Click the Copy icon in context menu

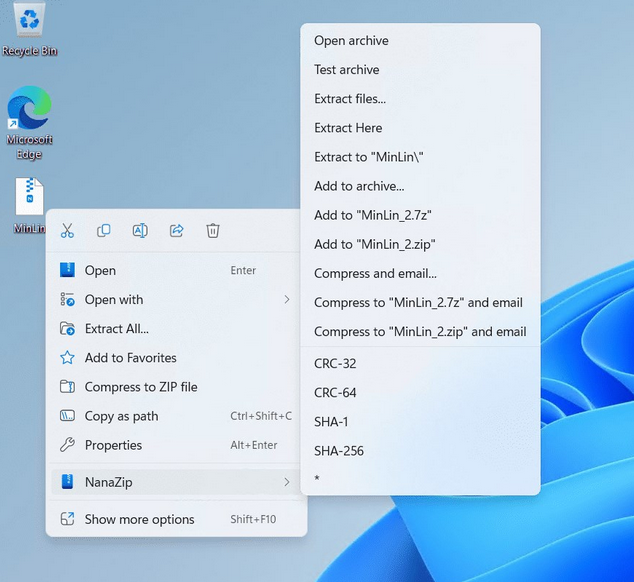(x=104, y=231)
